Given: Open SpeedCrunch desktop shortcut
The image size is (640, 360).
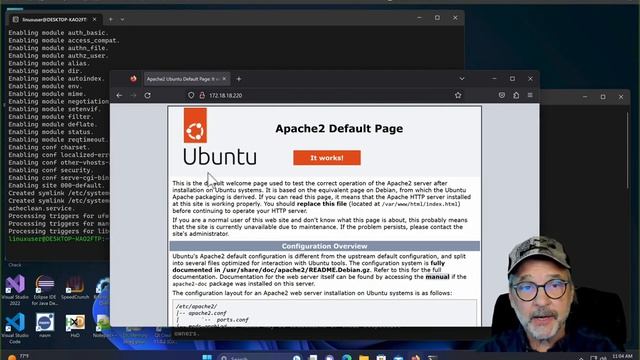Looking at the screenshot, I should pyautogui.click(x=75, y=288).
